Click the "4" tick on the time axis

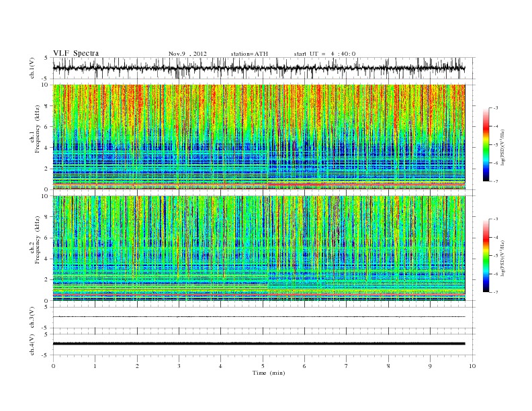[220, 366]
